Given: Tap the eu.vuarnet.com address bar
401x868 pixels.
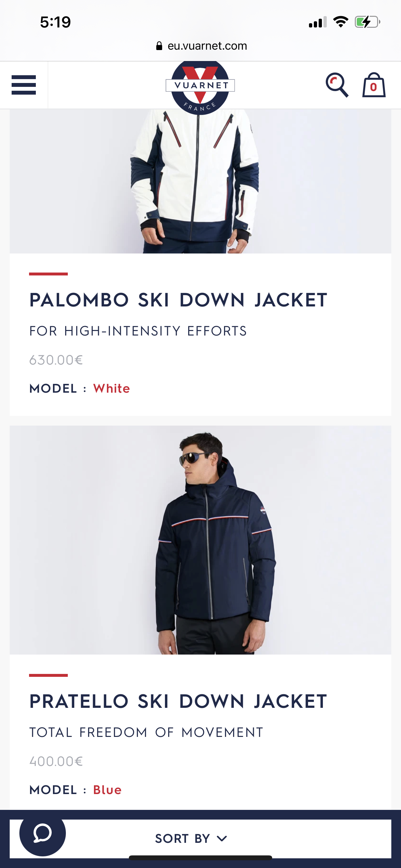Looking at the screenshot, I should pos(201,46).
